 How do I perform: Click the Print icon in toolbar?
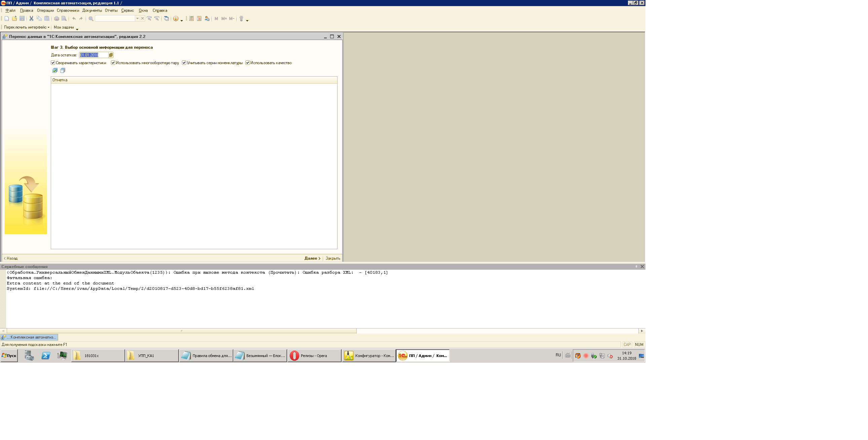coord(56,18)
